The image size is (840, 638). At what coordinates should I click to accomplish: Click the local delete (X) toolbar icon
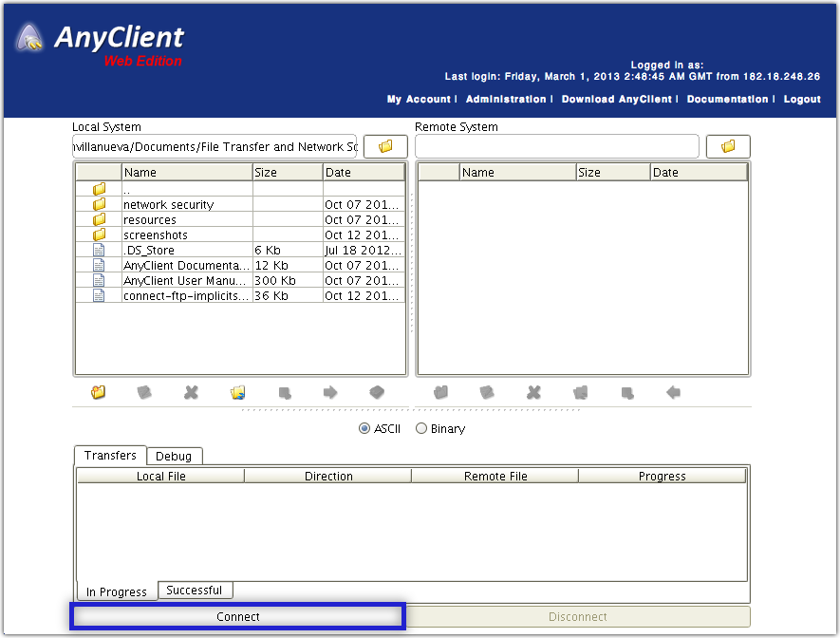pos(191,391)
